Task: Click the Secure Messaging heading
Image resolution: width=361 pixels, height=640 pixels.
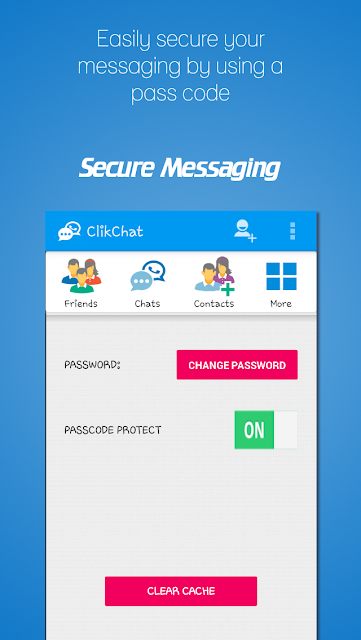Action: pyautogui.click(x=180, y=168)
